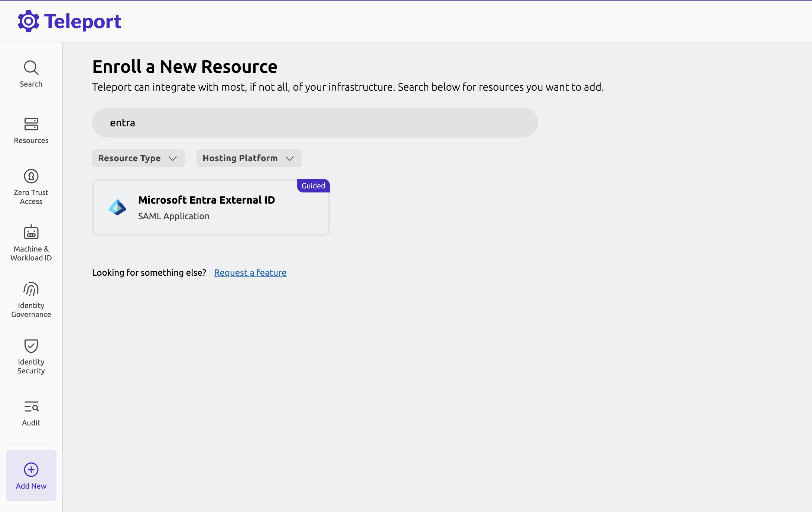Click the Hosting Platform chevron arrow

pyautogui.click(x=291, y=158)
